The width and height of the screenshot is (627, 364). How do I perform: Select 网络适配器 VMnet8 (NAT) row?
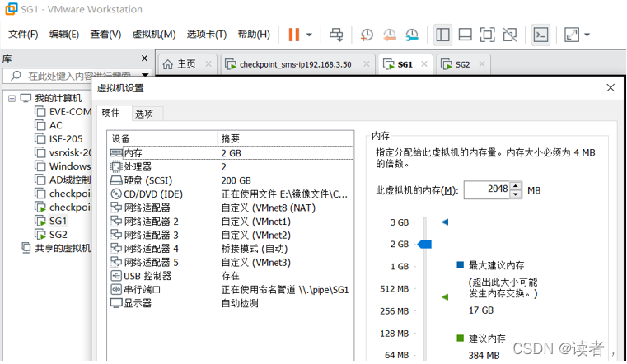point(231,208)
